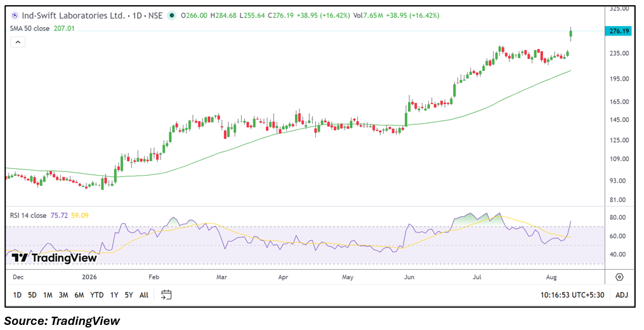The height and width of the screenshot is (330, 644).
Task: Click the current price label 276.19
Action: pyautogui.click(x=618, y=31)
